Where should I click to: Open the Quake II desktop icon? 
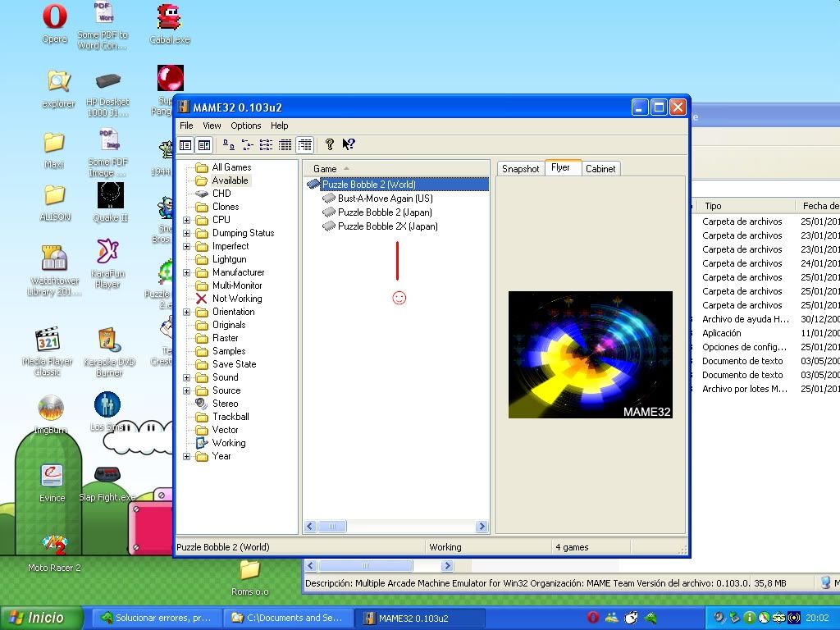111,203
